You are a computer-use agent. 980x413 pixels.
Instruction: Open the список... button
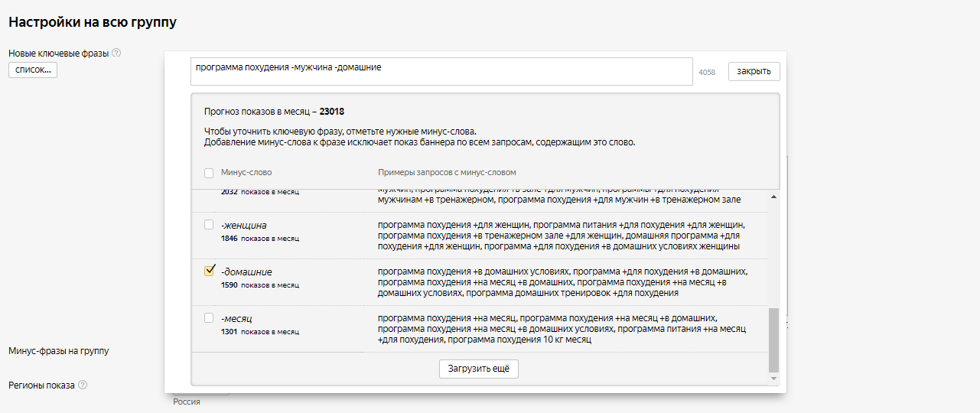(33, 70)
